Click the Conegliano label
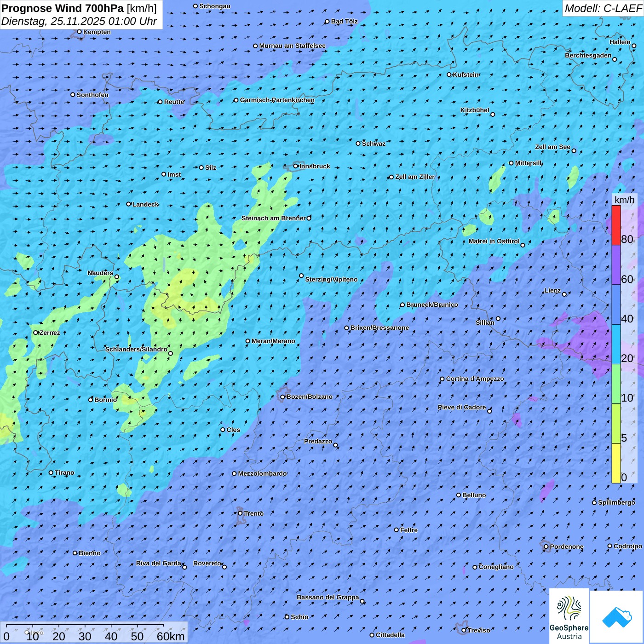644x644 pixels. point(496,567)
